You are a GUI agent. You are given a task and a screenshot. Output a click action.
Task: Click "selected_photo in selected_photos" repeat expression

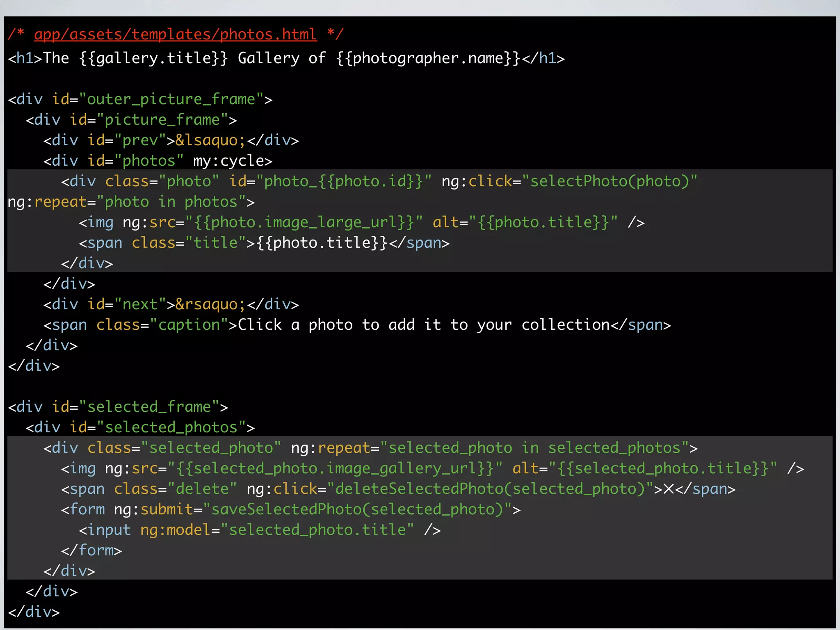534,448
